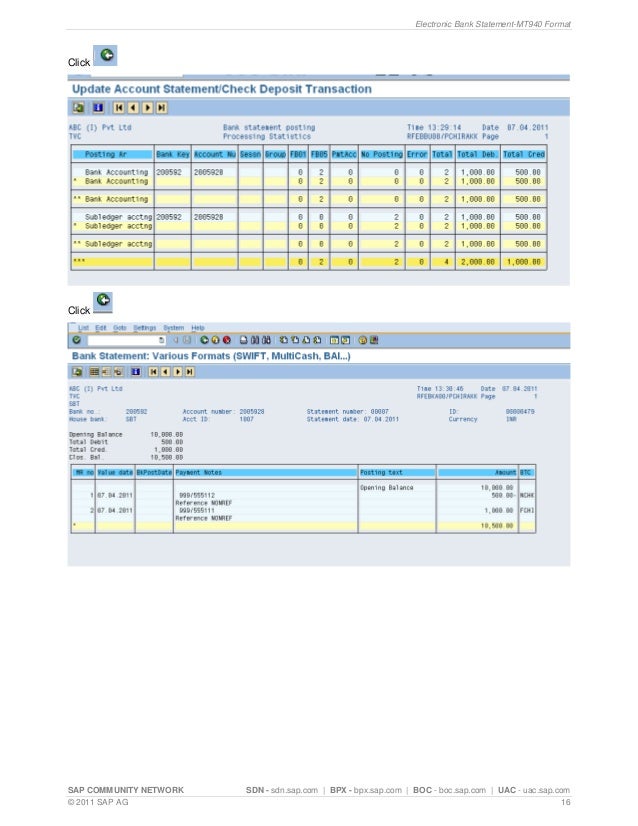Screen dimensions: 638x826
Task: Click the yellow Help icon in Bank Statement toolbar
Action: coord(362,340)
